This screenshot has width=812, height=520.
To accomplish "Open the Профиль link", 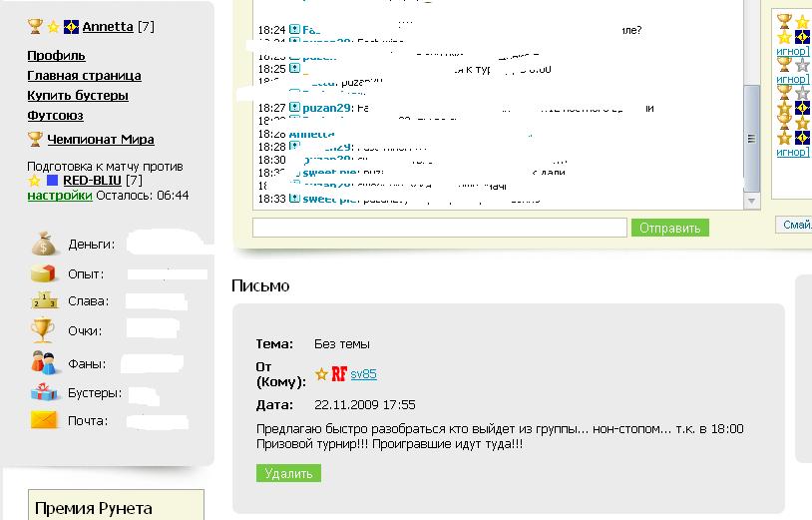I will coord(56,56).
